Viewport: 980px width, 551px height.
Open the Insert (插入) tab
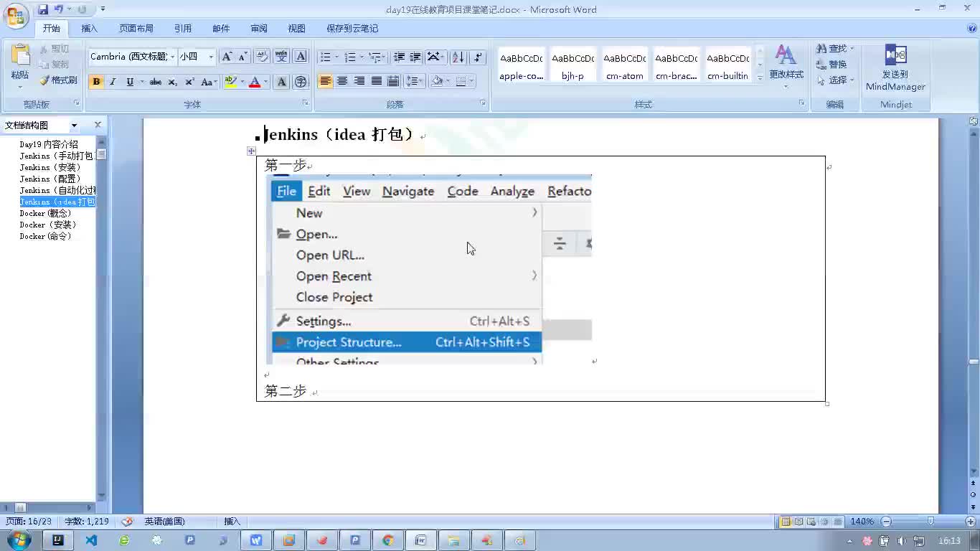[x=90, y=29]
